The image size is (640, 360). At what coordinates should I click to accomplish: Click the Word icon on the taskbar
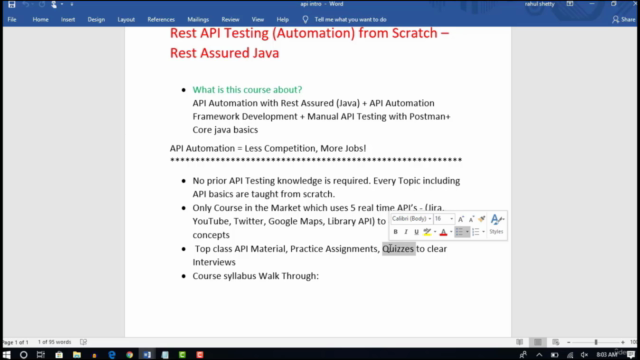tap(147, 355)
